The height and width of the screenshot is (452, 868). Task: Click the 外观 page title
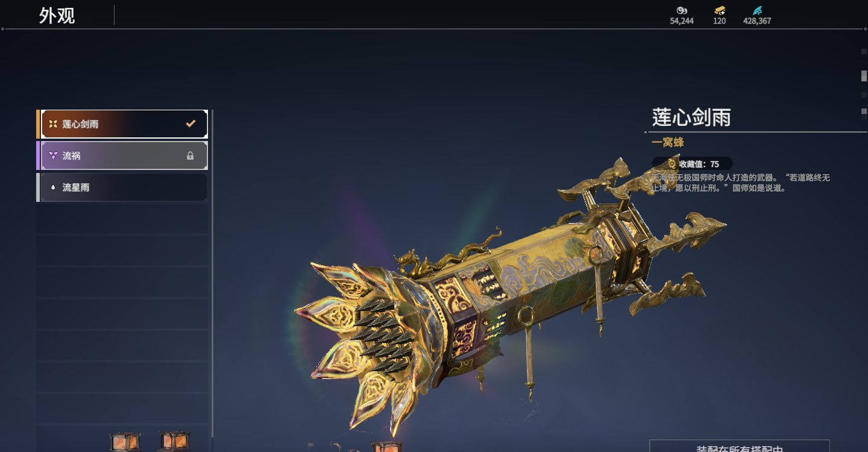pos(57,15)
